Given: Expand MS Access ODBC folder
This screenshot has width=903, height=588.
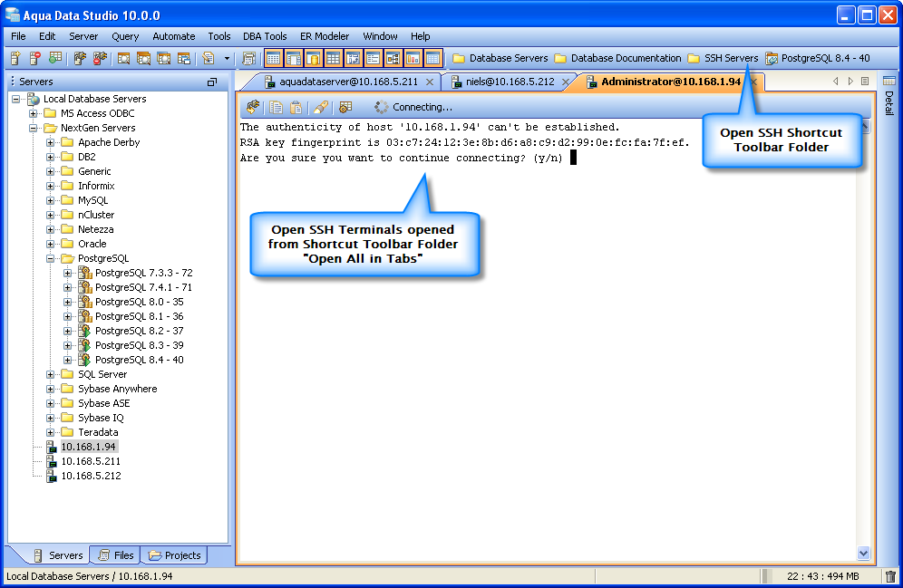Looking at the screenshot, I should point(34,113).
